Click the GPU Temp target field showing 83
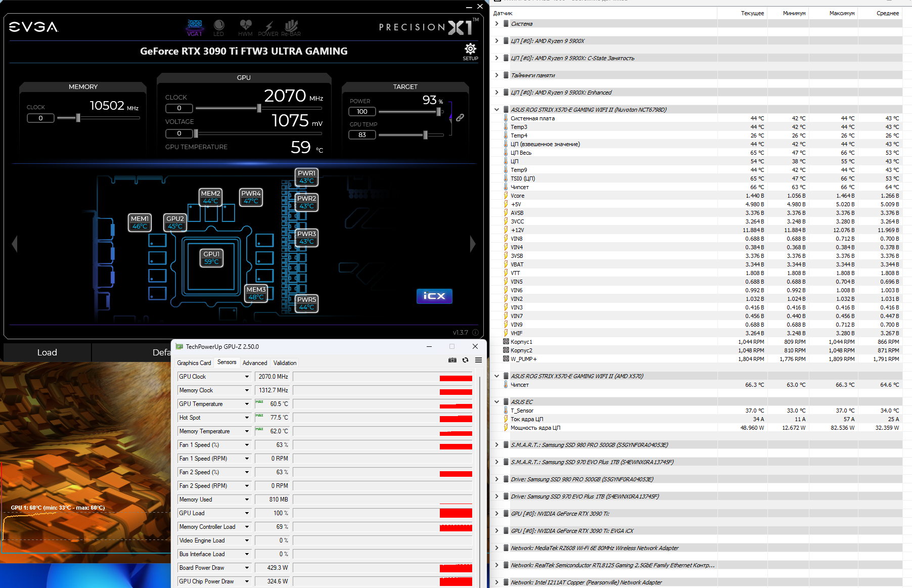912x588 pixels. (x=362, y=135)
